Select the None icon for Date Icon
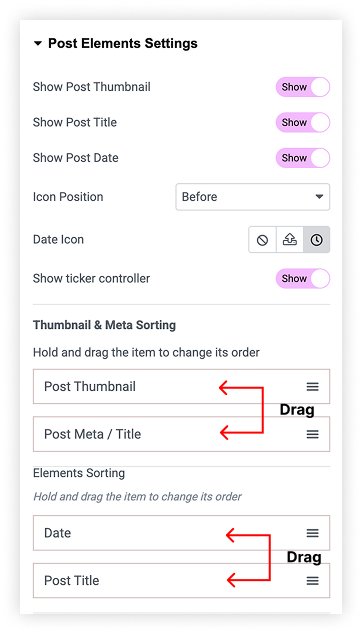Viewport: 362px width, 634px height. (x=263, y=240)
